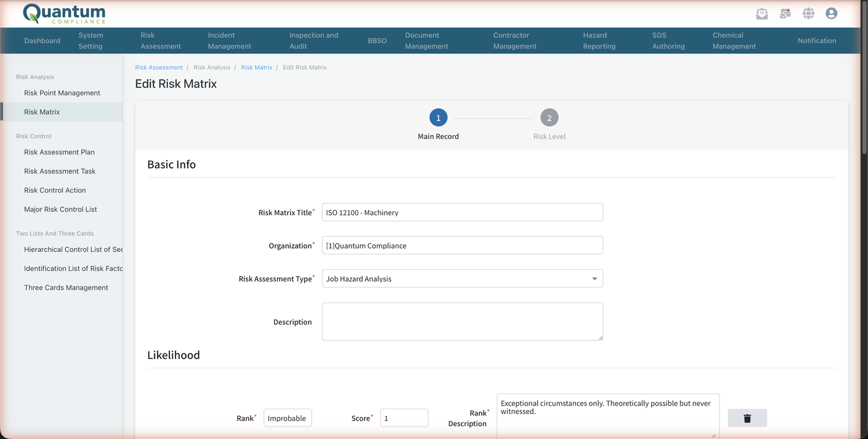
Task: Follow the Risk Assessment breadcrumb link
Action: (x=159, y=67)
